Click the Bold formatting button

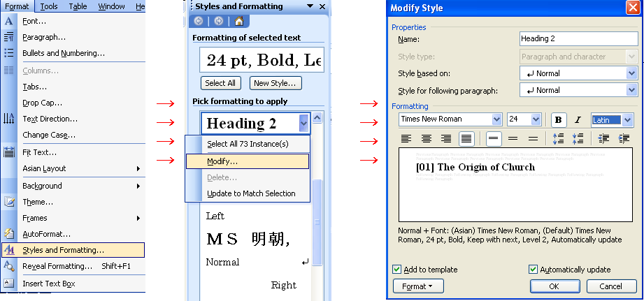(x=558, y=119)
